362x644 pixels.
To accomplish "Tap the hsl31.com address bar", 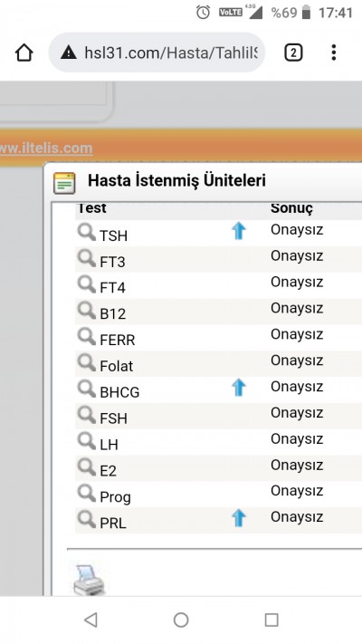I will pos(157,53).
